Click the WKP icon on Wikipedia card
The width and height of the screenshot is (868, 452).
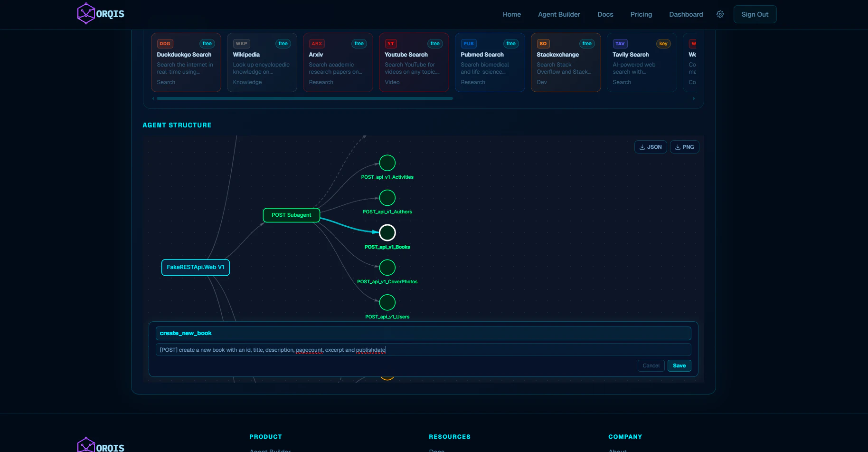point(241,43)
